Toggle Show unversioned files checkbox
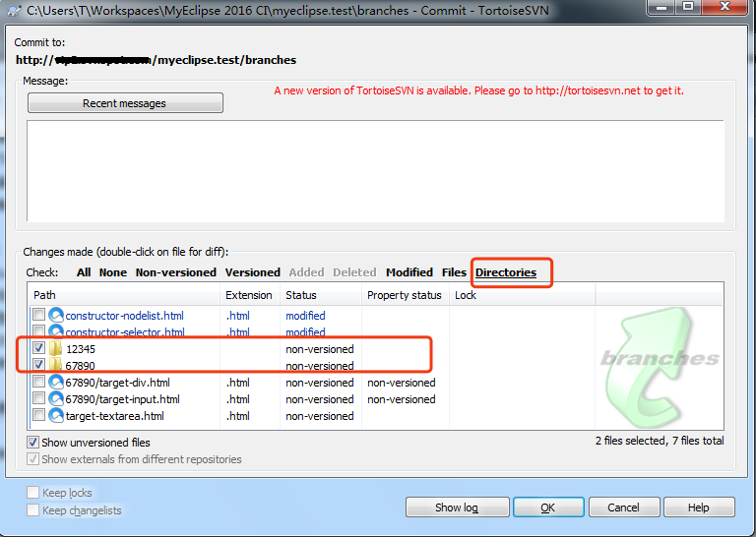This screenshot has height=537, width=756. 32,443
